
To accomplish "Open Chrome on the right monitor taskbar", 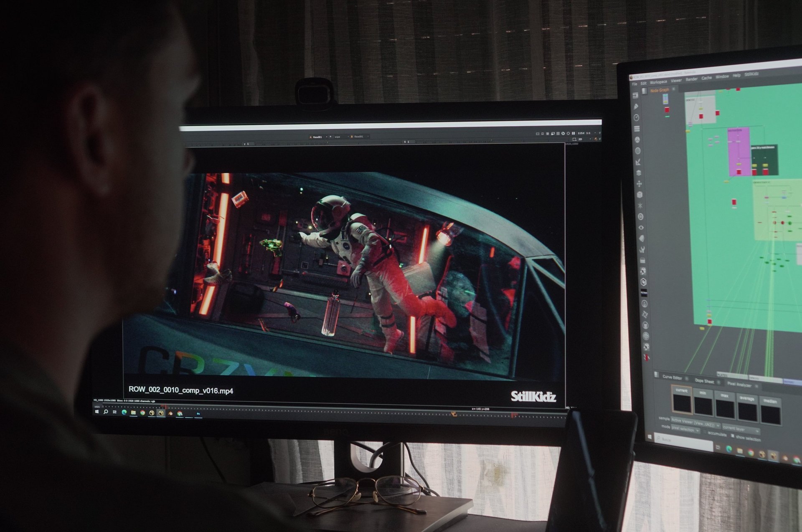I will [751, 453].
